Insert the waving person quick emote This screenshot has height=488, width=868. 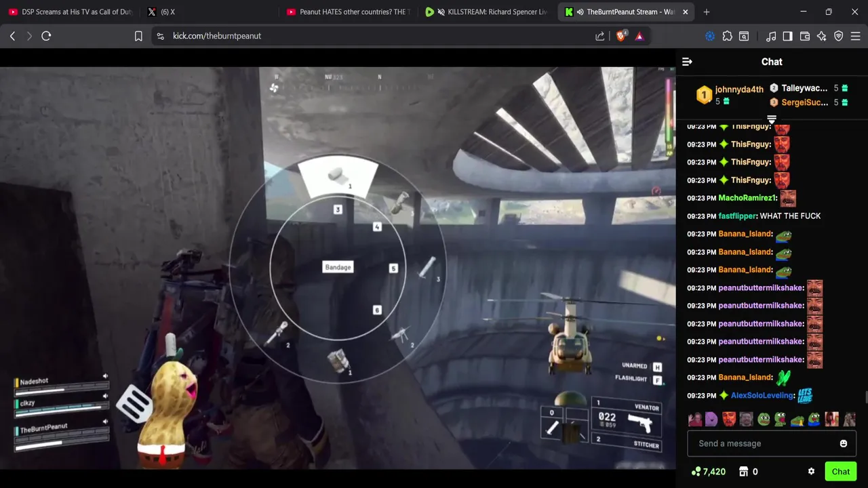coord(694,419)
